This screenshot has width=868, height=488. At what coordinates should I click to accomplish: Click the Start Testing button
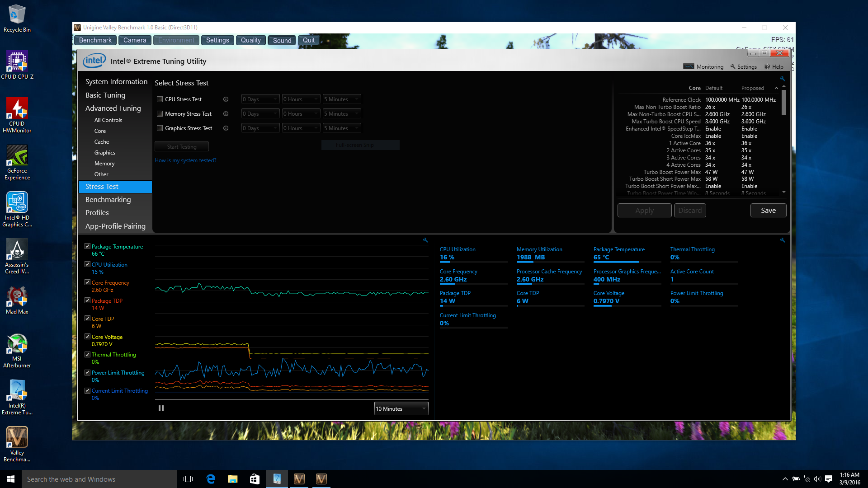pyautogui.click(x=182, y=147)
